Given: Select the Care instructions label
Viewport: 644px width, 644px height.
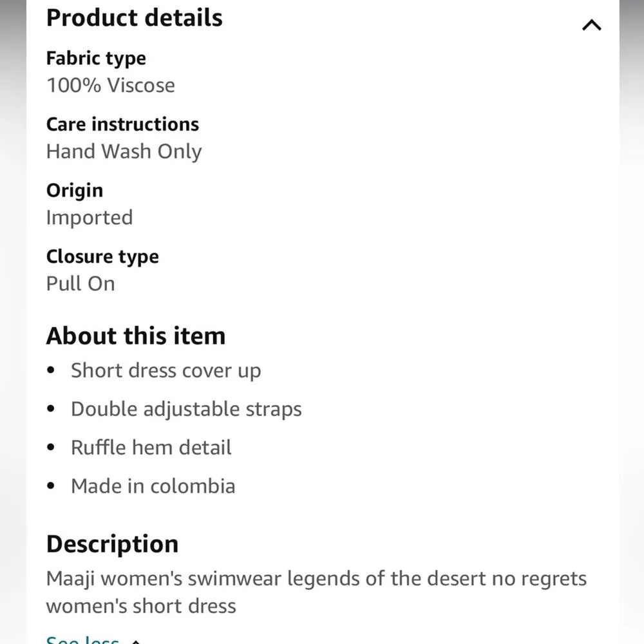Looking at the screenshot, I should [122, 124].
